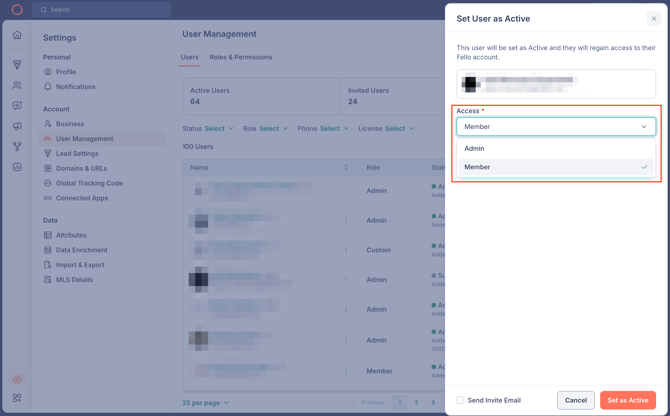This screenshot has height=416, width=670.
Task: Select Member option in access list
Action: click(477, 167)
